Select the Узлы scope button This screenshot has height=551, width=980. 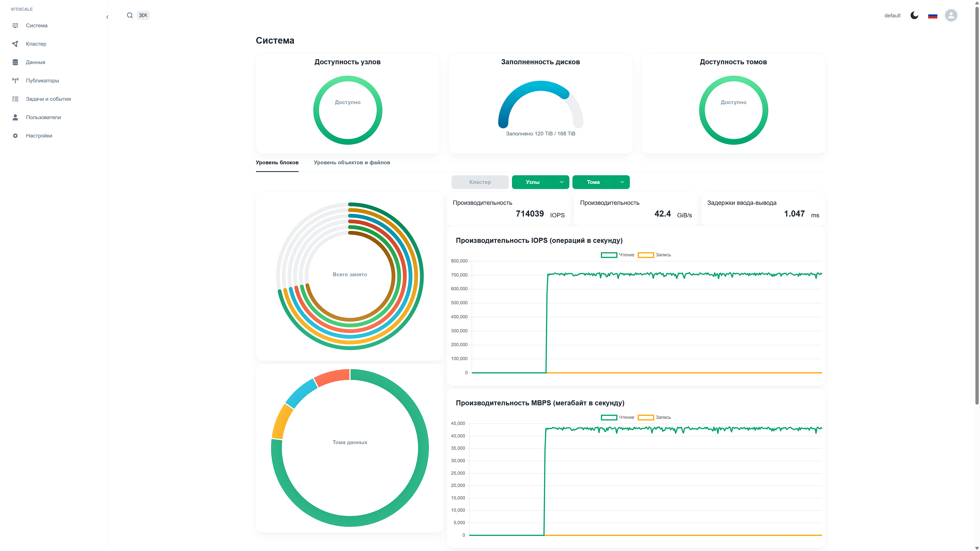tap(533, 182)
